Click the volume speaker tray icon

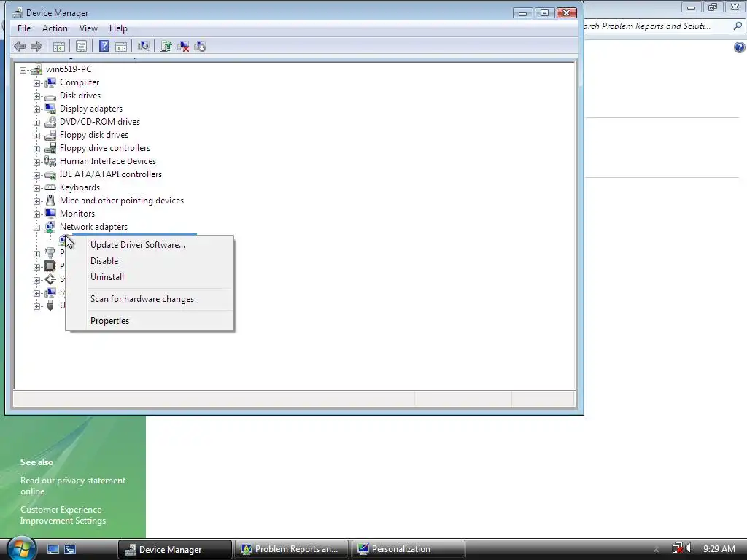[x=689, y=548]
